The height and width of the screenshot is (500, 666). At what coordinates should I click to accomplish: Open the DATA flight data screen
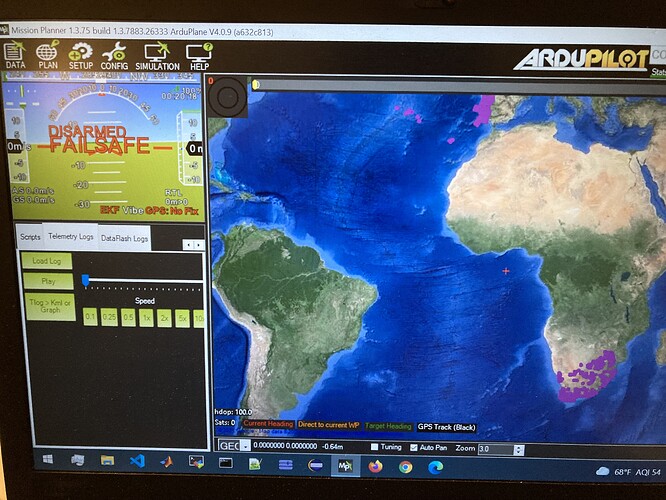(x=15, y=55)
